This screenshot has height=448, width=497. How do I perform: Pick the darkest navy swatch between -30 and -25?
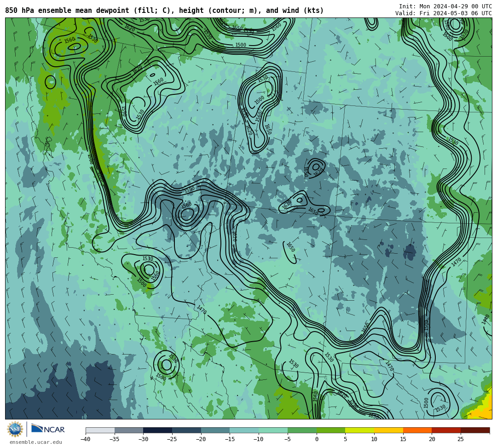(158, 430)
